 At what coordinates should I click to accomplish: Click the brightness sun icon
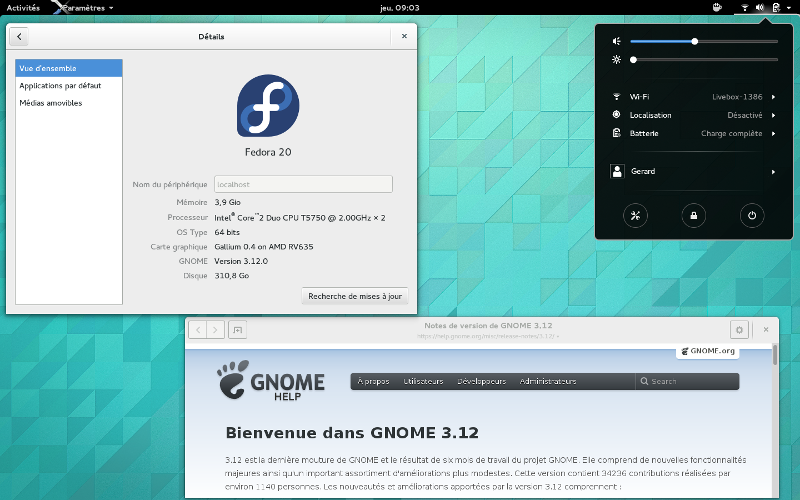coord(616,60)
